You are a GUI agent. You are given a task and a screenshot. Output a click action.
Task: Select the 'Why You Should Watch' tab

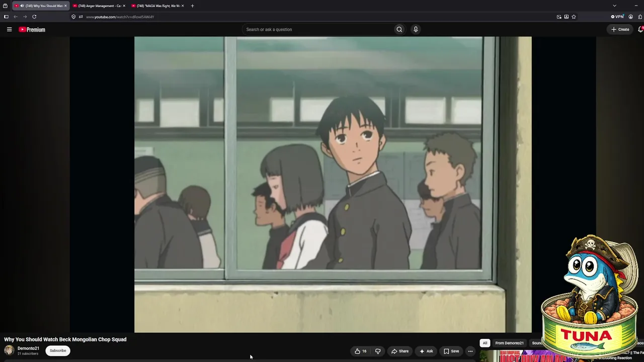point(41,6)
